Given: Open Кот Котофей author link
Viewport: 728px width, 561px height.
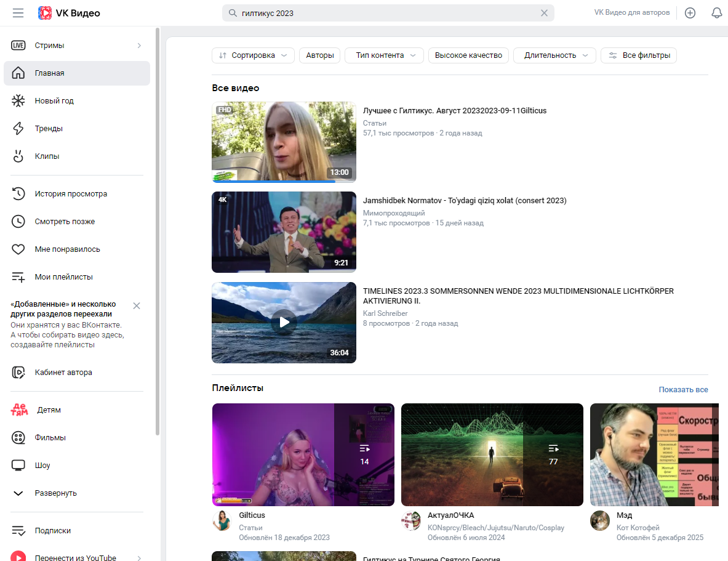Looking at the screenshot, I should coord(638,528).
